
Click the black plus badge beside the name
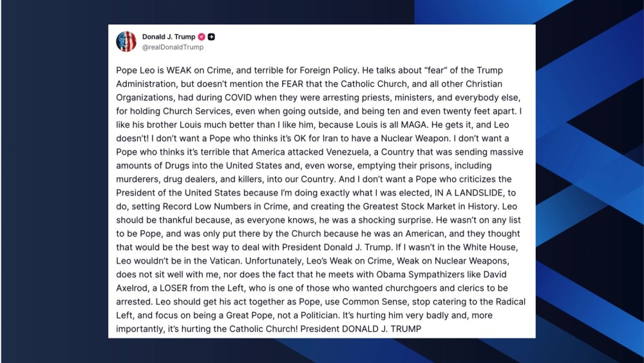point(211,37)
